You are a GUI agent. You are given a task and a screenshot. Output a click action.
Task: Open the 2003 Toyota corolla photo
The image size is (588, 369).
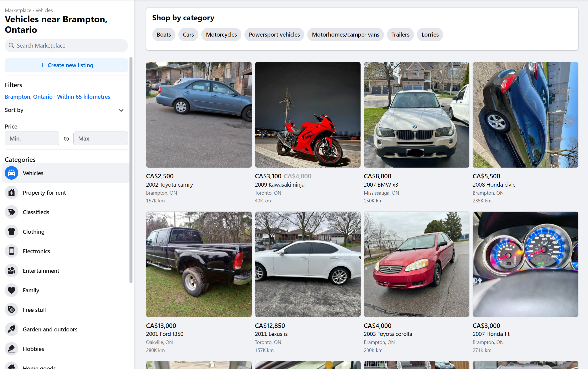tap(416, 264)
